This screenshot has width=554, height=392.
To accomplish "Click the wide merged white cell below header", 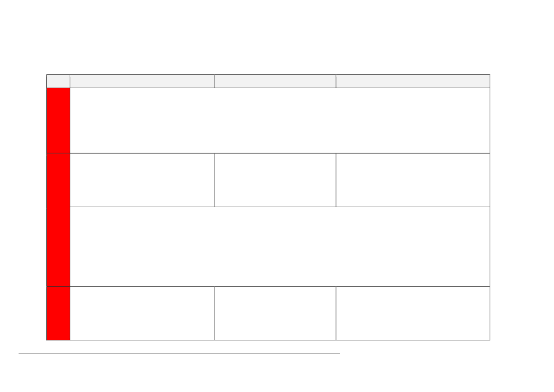I will pyautogui.click(x=280, y=120).
